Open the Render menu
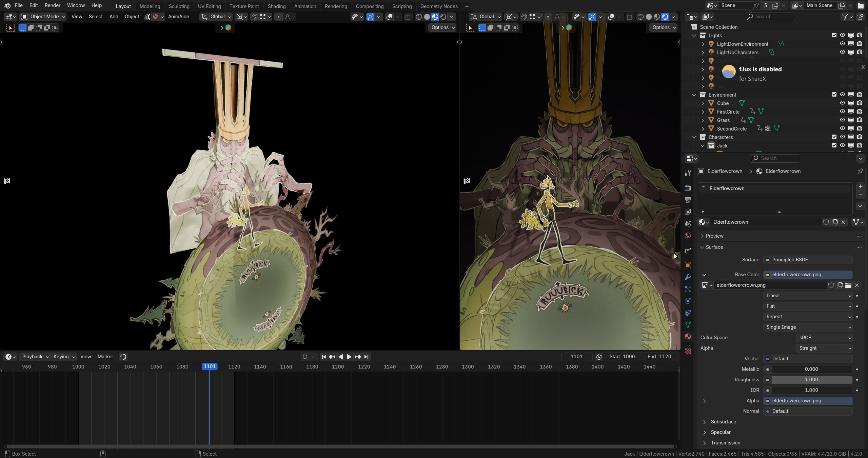868x458 pixels. point(52,5)
